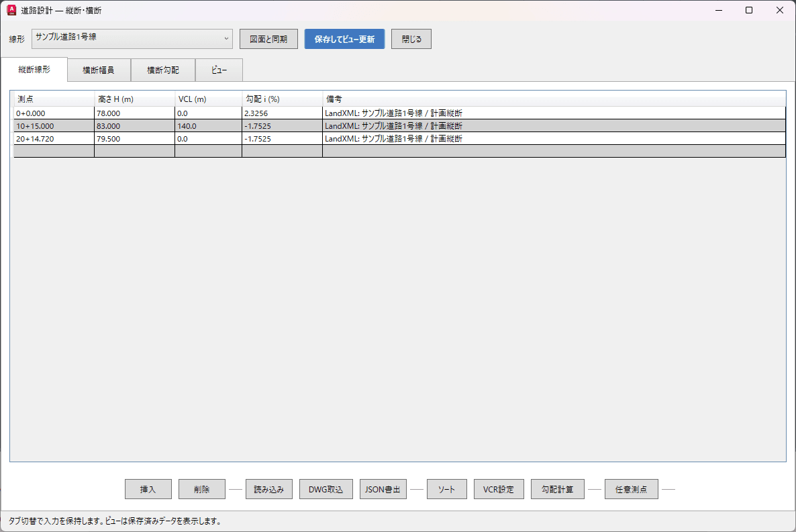Image resolution: width=796 pixels, height=532 pixels.
Task: Click the 勾配 i (%) column header
Action: [x=283, y=99]
